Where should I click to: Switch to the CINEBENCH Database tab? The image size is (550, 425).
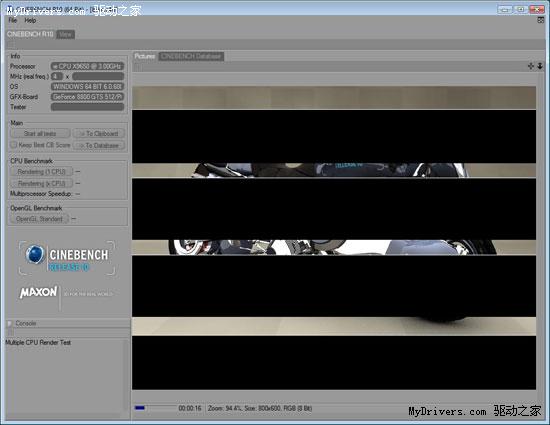(x=191, y=56)
